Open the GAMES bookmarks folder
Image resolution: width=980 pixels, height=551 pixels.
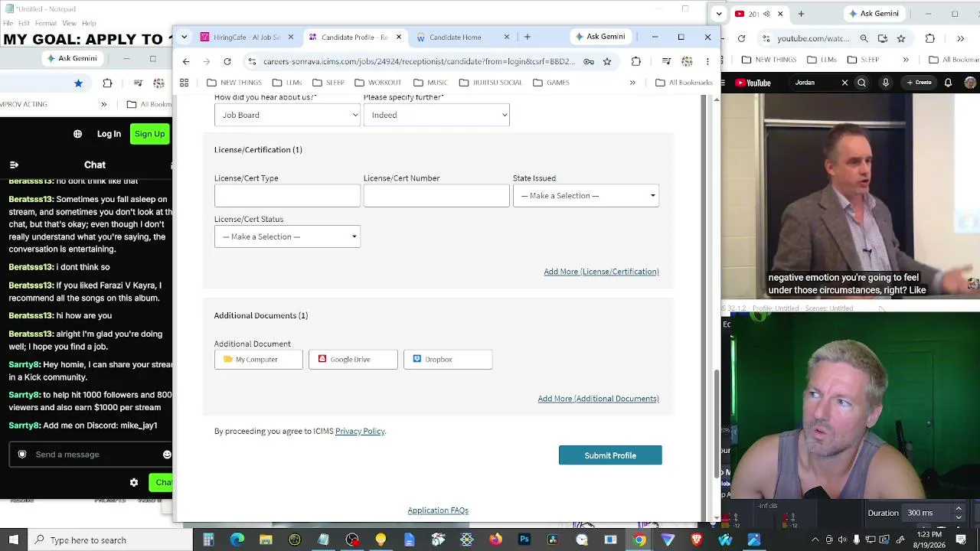(550, 83)
